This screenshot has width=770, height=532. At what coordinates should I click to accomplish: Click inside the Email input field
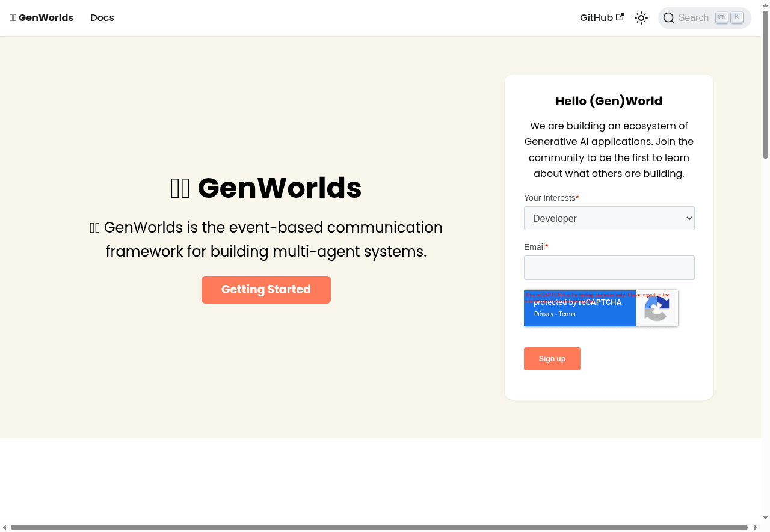(609, 267)
